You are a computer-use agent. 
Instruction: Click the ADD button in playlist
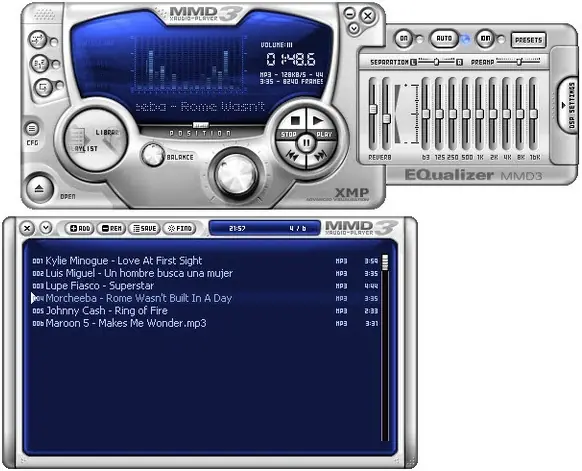(x=80, y=228)
